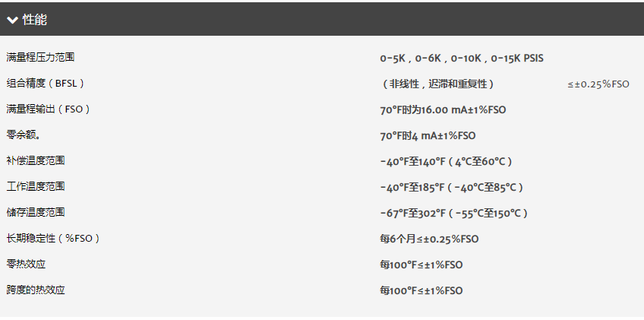Select the 补偿温度范围 label
This screenshot has width=644, height=320.
click(x=36, y=161)
